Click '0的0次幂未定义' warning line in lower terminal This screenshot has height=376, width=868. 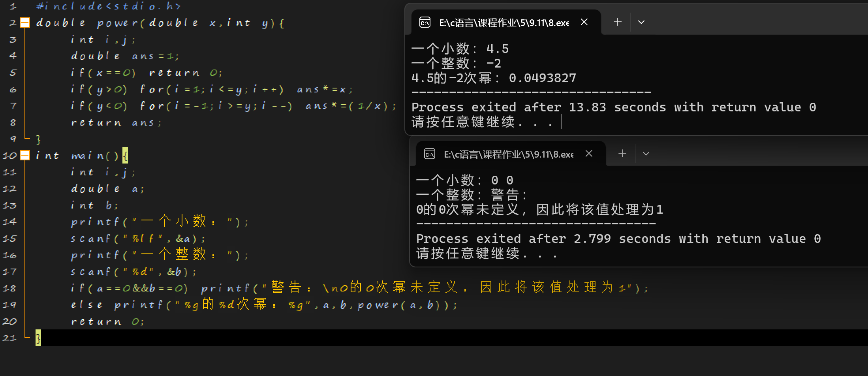click(x=540, y=210)
